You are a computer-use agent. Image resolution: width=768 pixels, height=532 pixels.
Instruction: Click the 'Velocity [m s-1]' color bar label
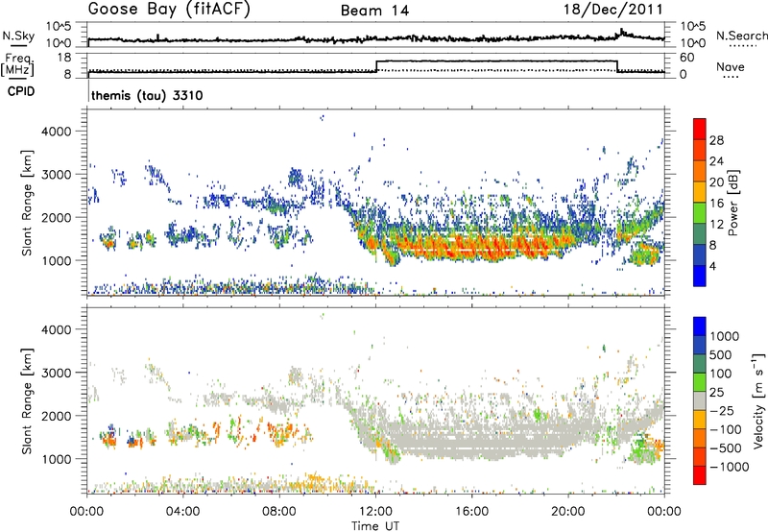758,400
